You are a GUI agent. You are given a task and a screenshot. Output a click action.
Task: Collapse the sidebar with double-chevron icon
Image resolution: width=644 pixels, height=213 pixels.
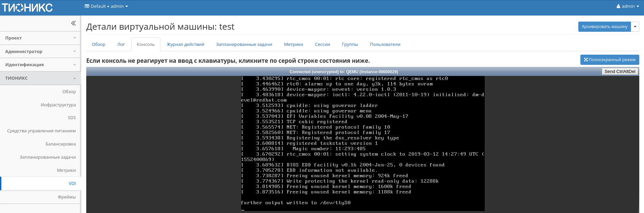click(x=73, y=23)
